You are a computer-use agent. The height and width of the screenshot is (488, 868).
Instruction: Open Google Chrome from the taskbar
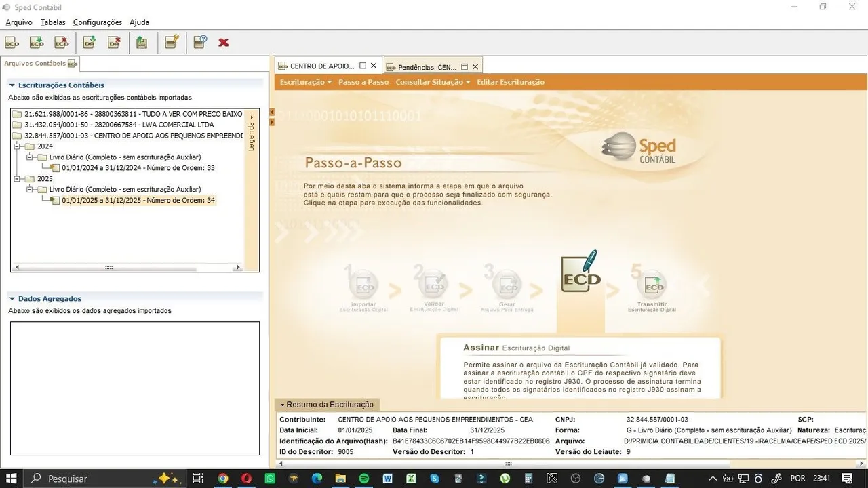(222, 479)
